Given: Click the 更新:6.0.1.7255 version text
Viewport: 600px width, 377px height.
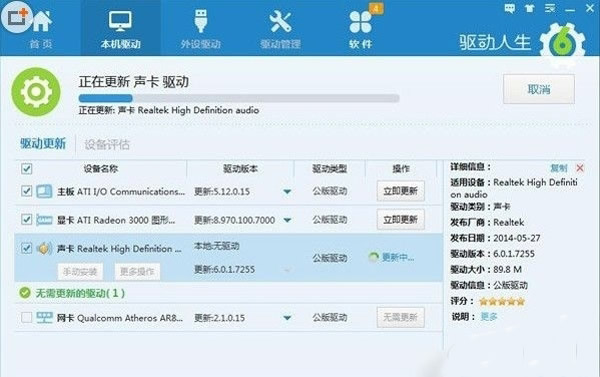Looking at the screenshot, I should pyautogui.click(x=224, y=269).
